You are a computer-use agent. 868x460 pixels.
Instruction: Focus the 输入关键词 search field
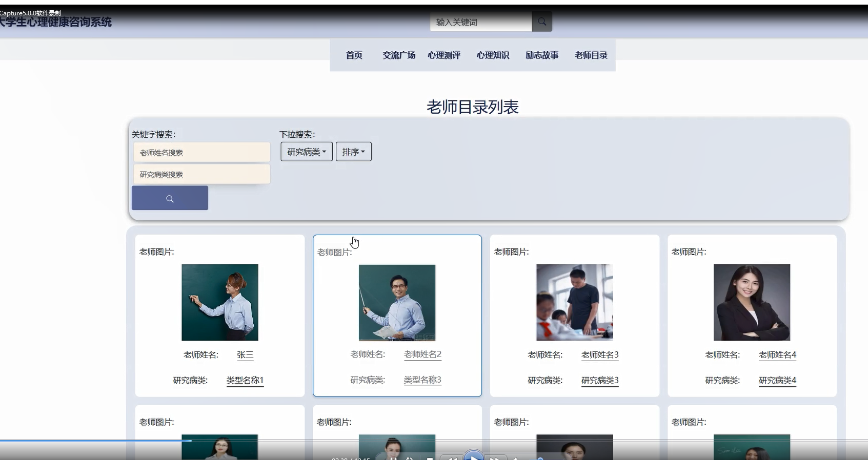coord(481,22)
